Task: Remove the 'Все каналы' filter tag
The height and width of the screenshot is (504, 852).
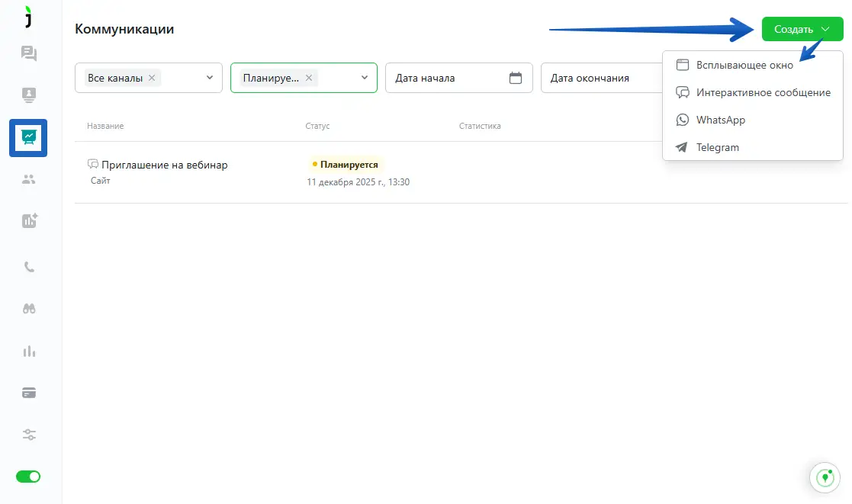Action: coord(152,78)
